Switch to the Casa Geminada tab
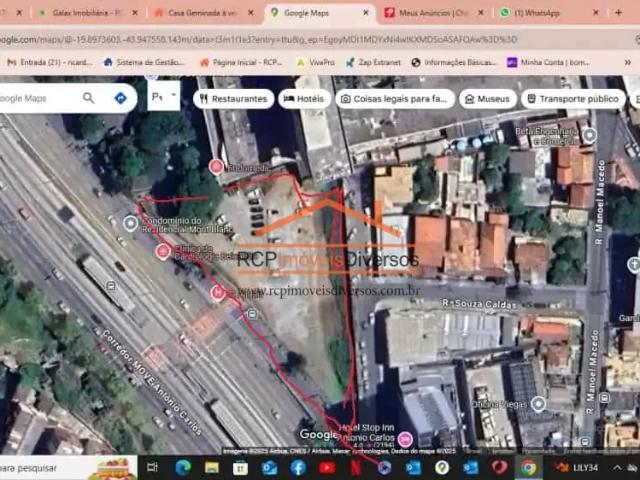This screenshot has height=480, width=640. [x=202, y=13]
